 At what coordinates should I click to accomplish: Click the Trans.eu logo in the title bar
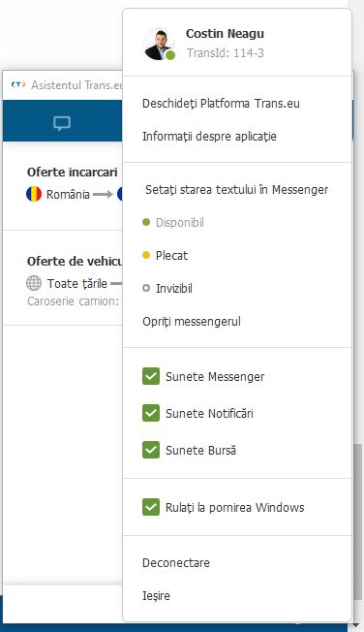[18, 84]
